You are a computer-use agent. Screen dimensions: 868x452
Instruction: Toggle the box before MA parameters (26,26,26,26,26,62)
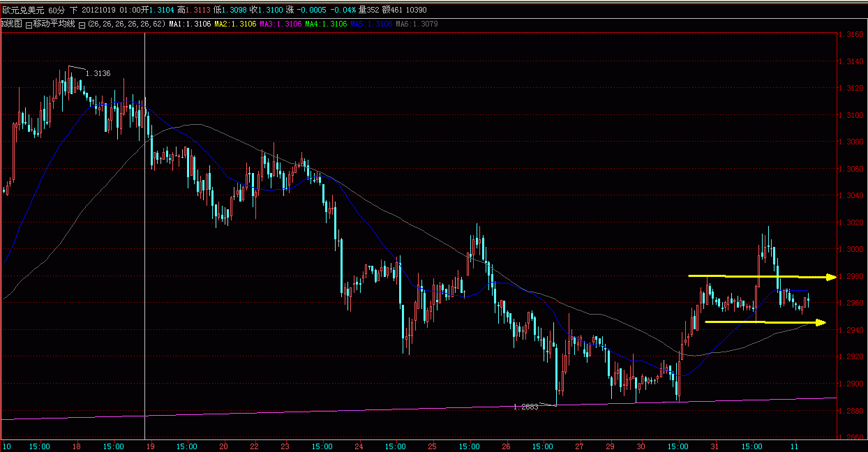(x=82, y=24)
